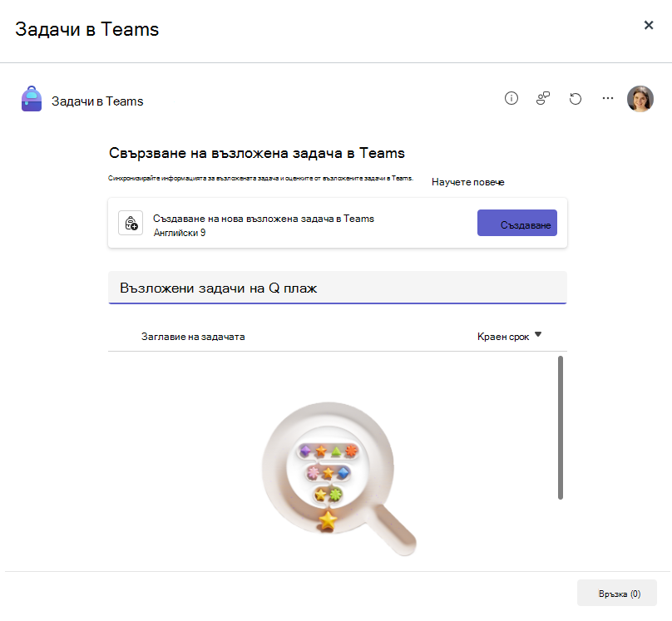Image resolution: width=672 pixels, height=621 pixels.
Task: Click the user profile avatar
Action: click(640, 99)
